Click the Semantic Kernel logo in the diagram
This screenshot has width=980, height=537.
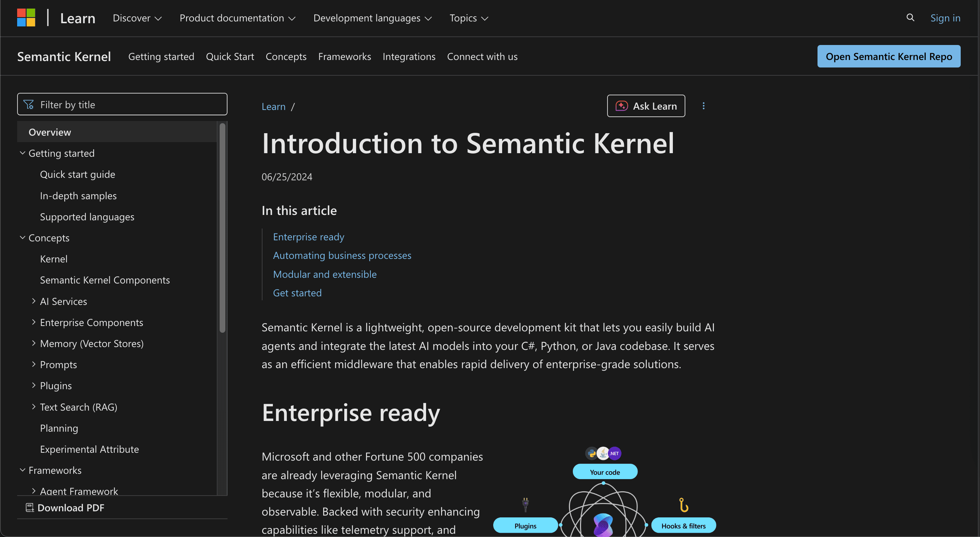pos(603,525)
